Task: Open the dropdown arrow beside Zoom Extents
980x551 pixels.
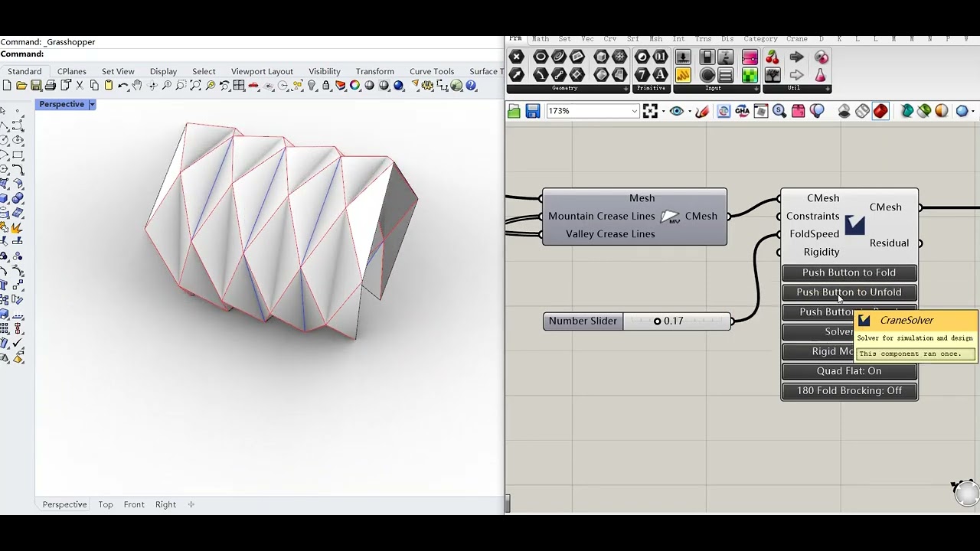Action: click(x=663, y=112)
